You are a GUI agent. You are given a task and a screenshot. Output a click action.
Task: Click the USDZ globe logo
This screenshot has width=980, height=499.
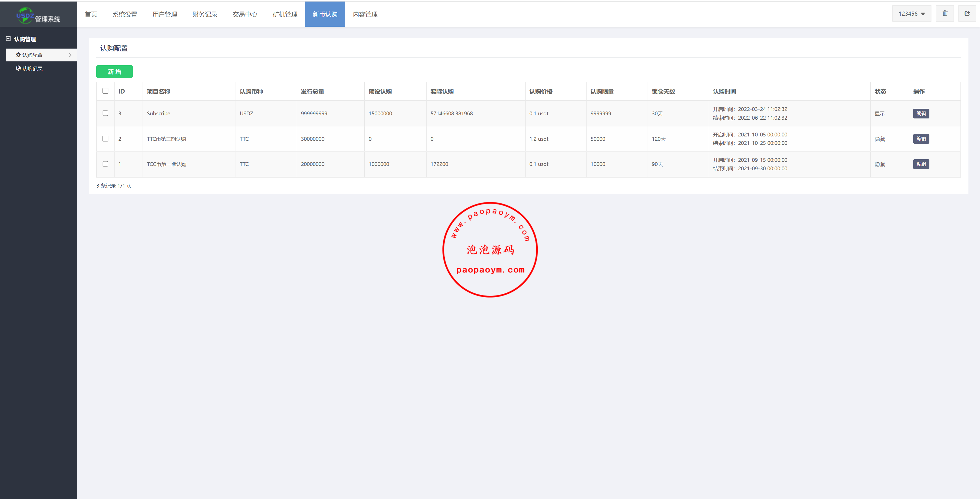(25, 15)
